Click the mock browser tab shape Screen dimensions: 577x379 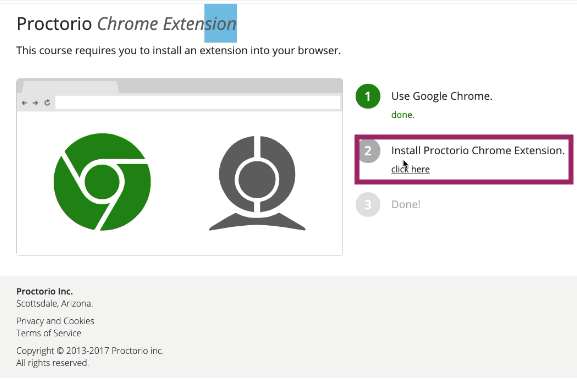click(x=71, y=87)
